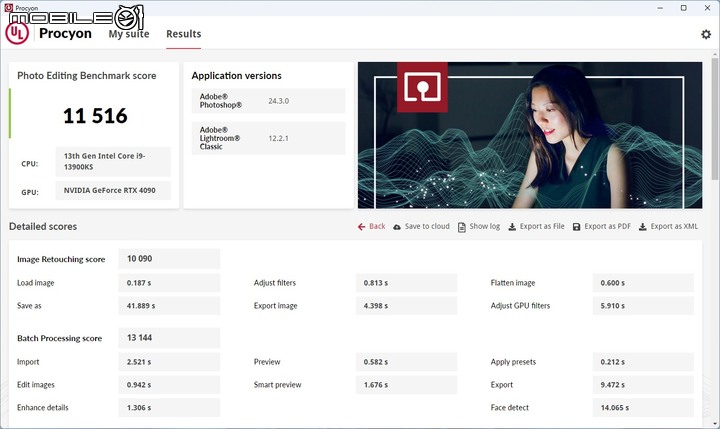Click Face detect value 14.065 s
Screen dimensions: 720x429
click(643, 408)
